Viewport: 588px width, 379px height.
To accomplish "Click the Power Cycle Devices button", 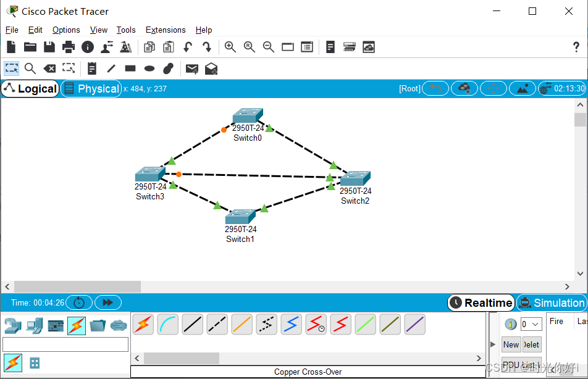I will click(79, 302).
